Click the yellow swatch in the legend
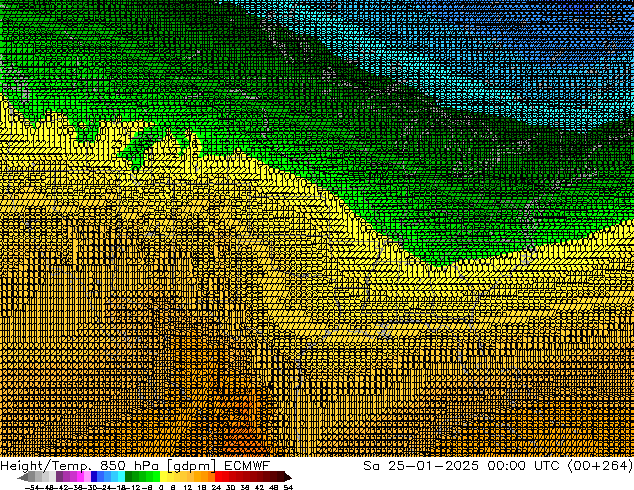The width and height of the screenshot is (634, 490). click(x=163, y=476)
